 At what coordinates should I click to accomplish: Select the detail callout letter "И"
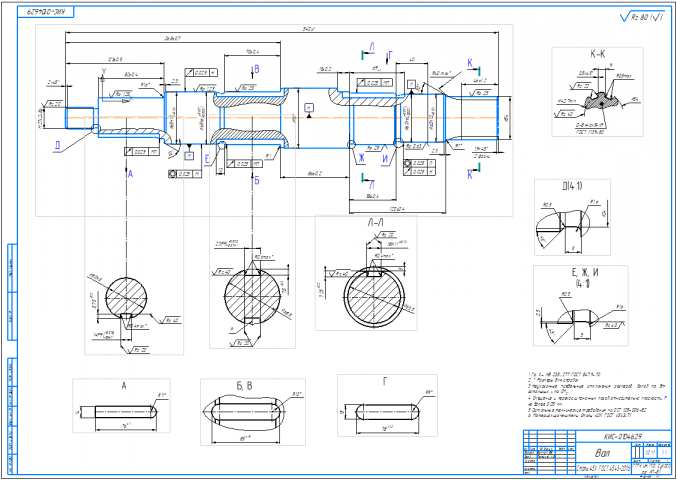(x=386, y=159)
